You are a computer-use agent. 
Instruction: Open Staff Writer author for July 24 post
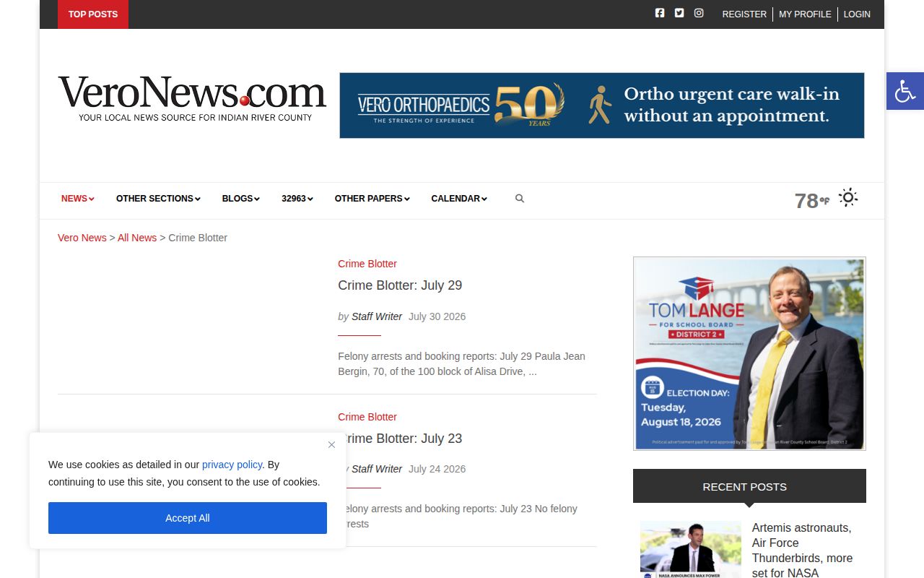(377, 469)
